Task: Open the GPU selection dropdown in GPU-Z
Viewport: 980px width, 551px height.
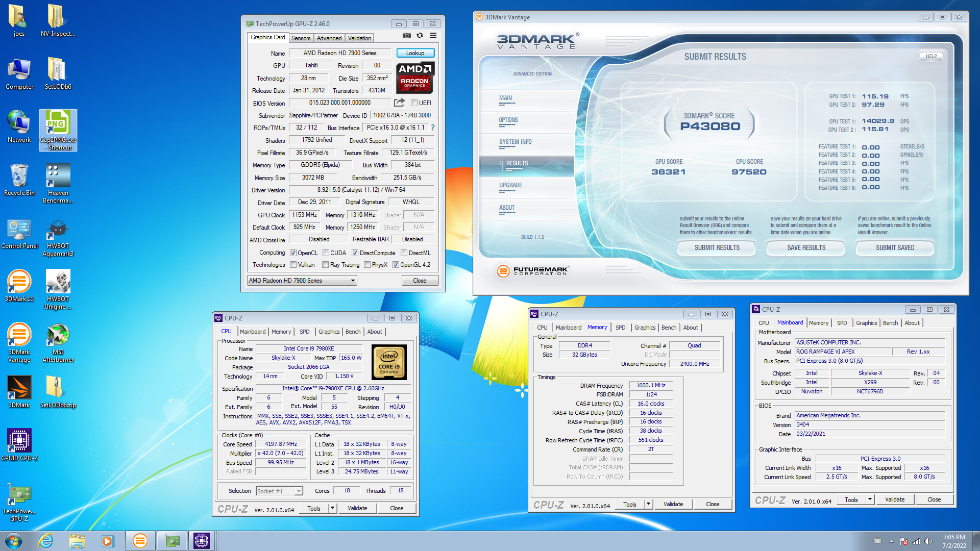Action: [302, 281]
